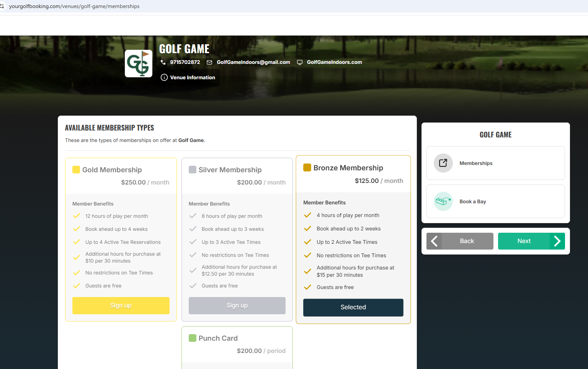The width and height of the screenshot is (588, 369).
Task: Click the $250.00 / month price
Action: tap(145, 182)
